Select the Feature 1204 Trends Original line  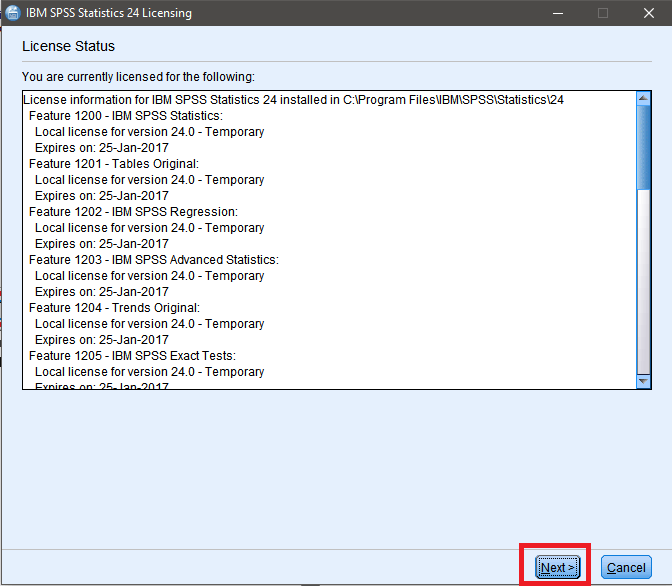point(114,308)
